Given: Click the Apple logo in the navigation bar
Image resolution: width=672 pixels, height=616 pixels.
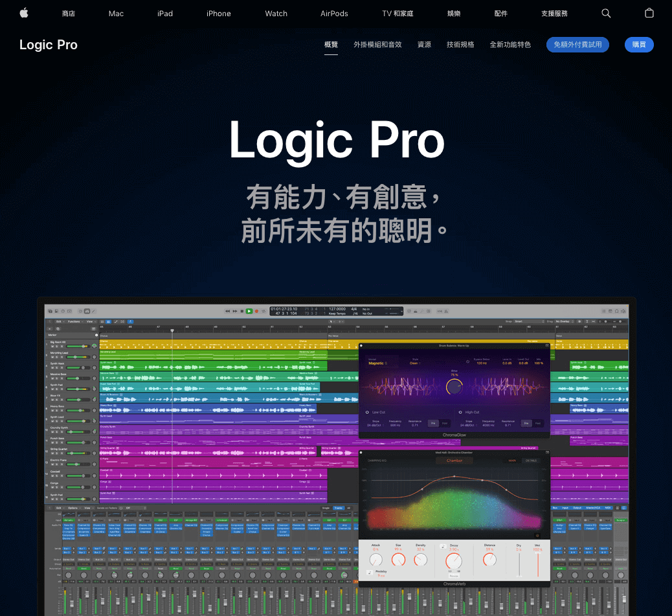Looking at the screenshot, I should click(x=24, y=13).
